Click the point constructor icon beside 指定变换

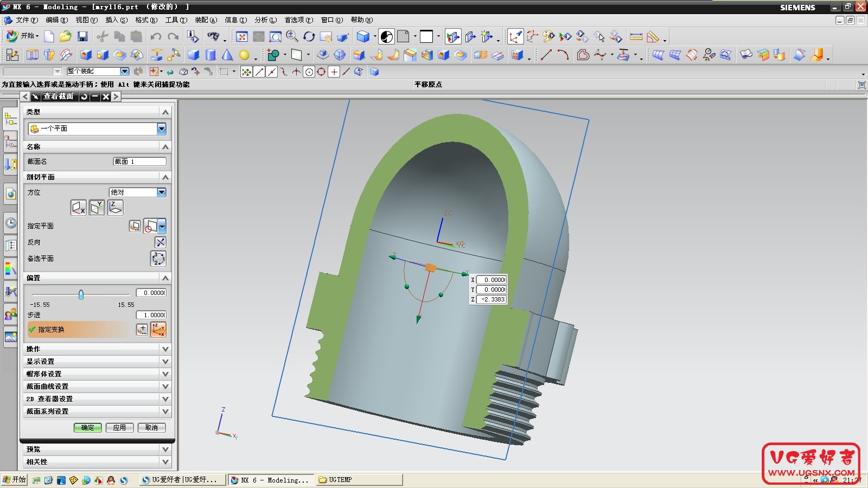(142, 329)
